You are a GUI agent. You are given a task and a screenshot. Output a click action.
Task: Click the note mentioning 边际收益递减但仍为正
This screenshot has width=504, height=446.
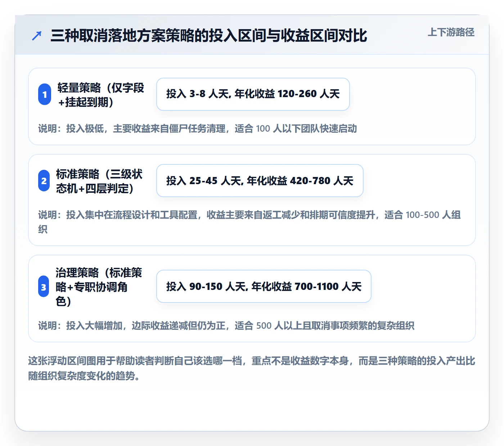(226, 326)
